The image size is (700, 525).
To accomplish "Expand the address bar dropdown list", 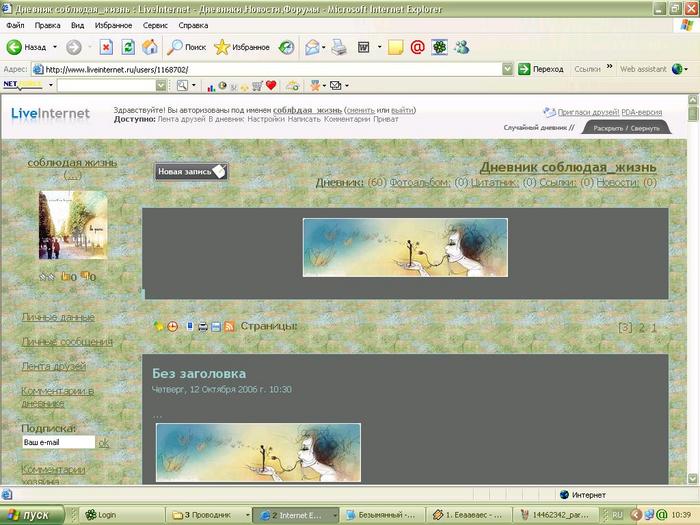I will click(x=507, y=69).
